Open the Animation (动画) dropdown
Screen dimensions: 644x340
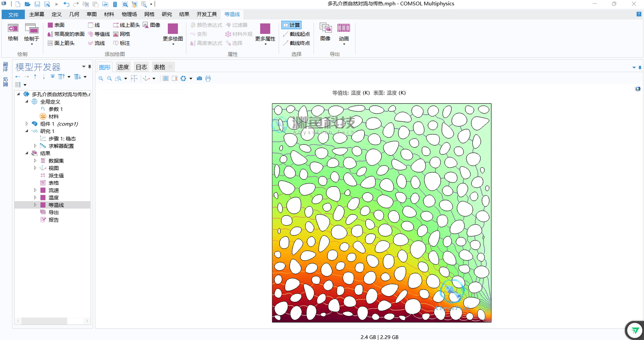tap(344, 34)
